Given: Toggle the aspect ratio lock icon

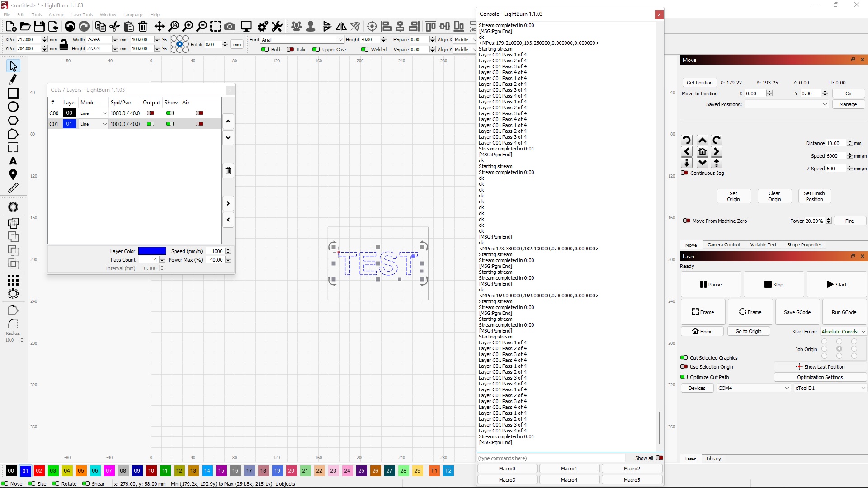Looking at the screenshot, I should (x=64, y=44).
